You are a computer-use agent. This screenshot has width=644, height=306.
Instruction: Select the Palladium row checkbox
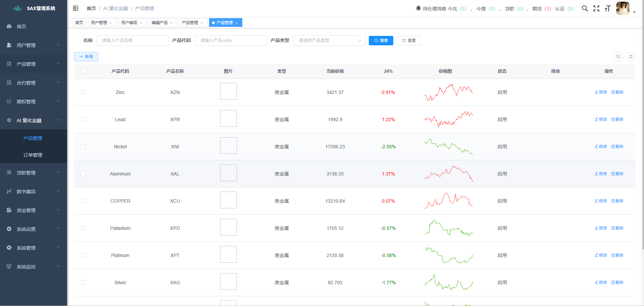tap(83, 228)
